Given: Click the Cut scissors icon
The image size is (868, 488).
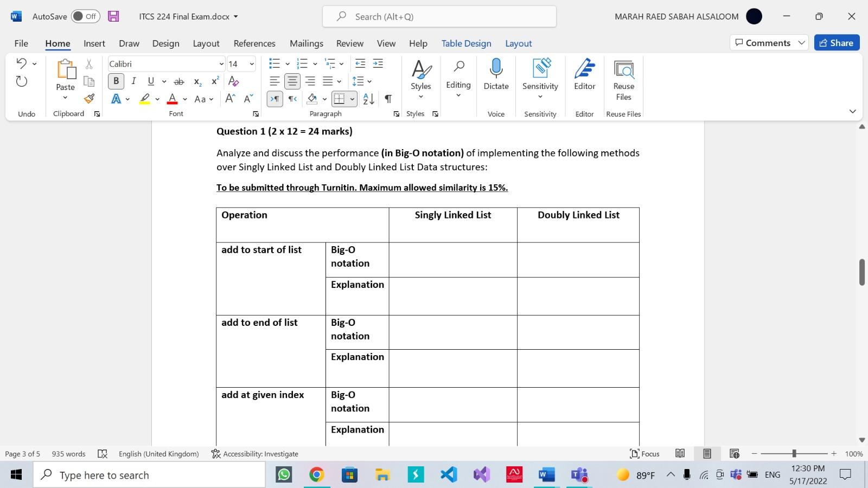Looking at the screenshot, I should 89,64.
